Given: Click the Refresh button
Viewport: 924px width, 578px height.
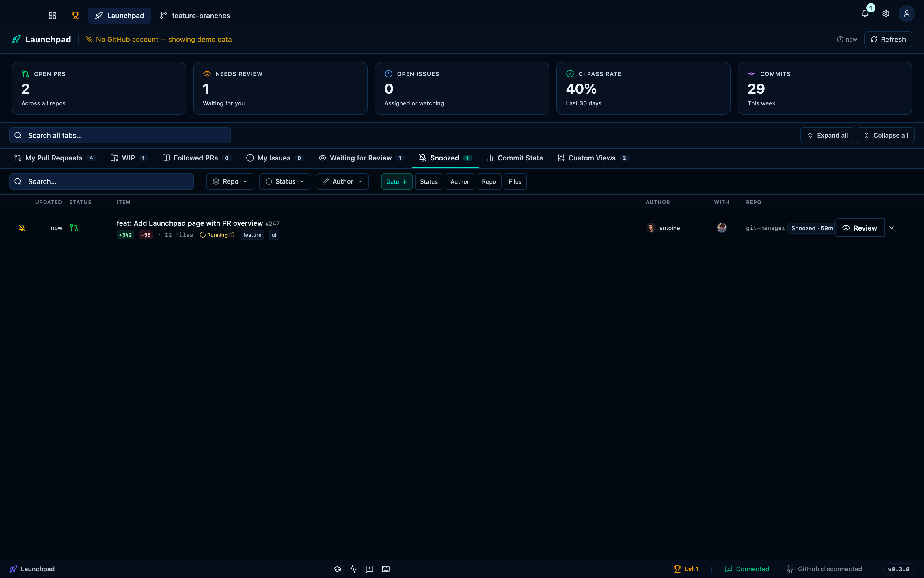Looking at the screenshot, I should tap(888, 39).
